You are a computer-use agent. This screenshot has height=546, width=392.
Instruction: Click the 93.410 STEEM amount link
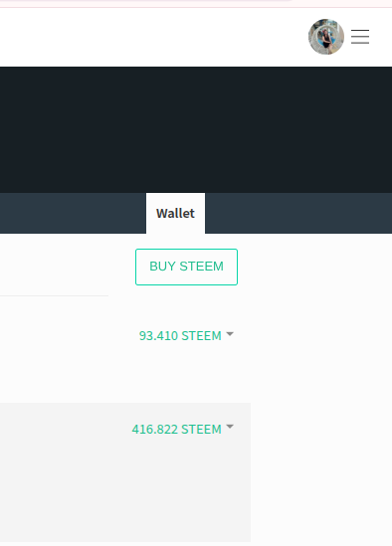(180, 336)
